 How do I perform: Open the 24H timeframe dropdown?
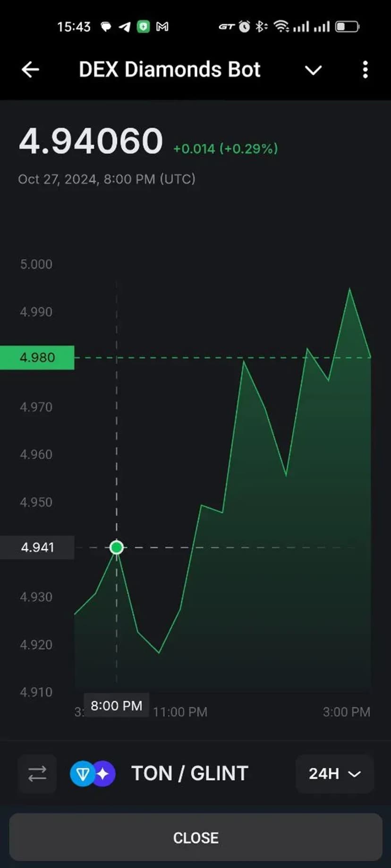(334, 774)
